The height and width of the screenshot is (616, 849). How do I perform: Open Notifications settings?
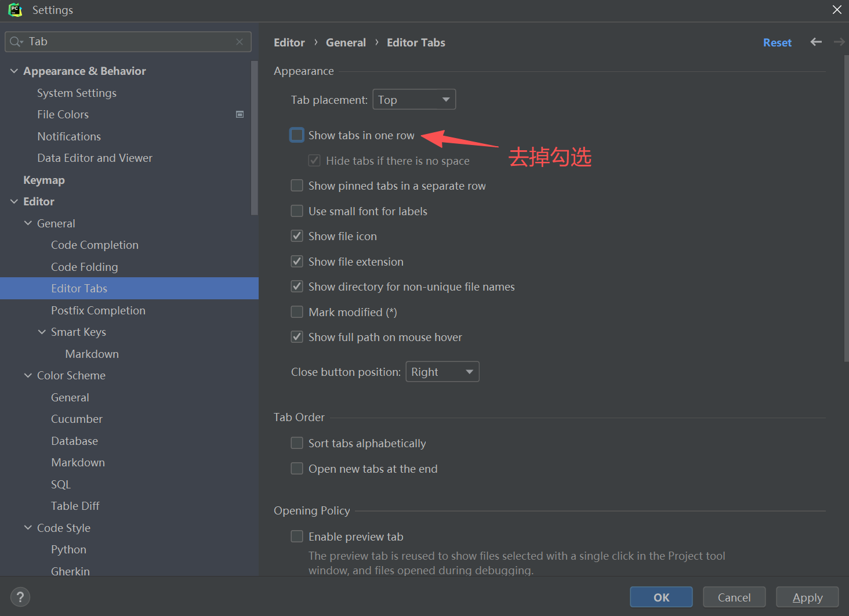[69, 136]
